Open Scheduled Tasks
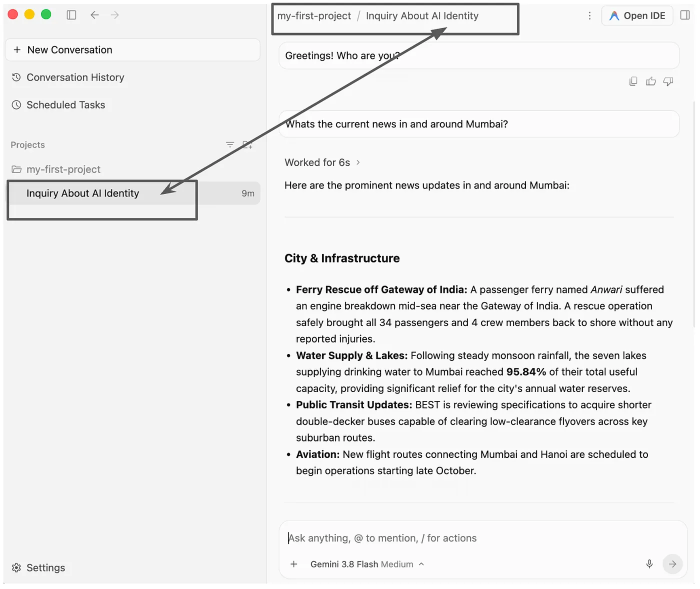This screenshot has height=589, width=700. pyautogui.click(x=58, y=105)
